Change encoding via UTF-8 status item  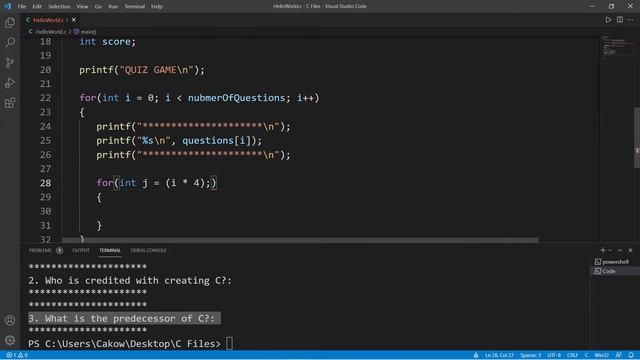(x=554, y=355)
